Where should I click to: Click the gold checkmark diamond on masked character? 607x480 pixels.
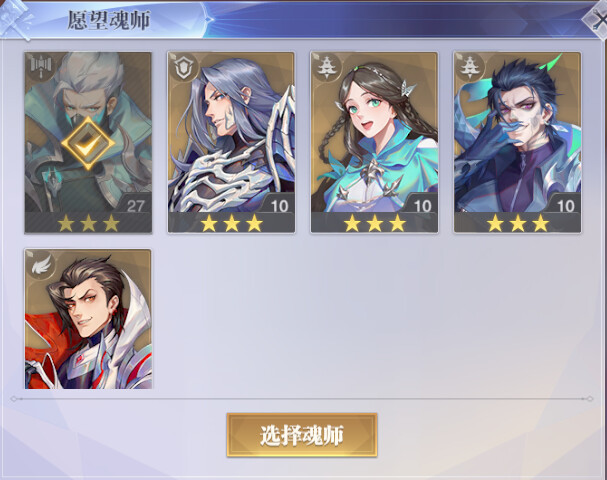coord(88,143)
